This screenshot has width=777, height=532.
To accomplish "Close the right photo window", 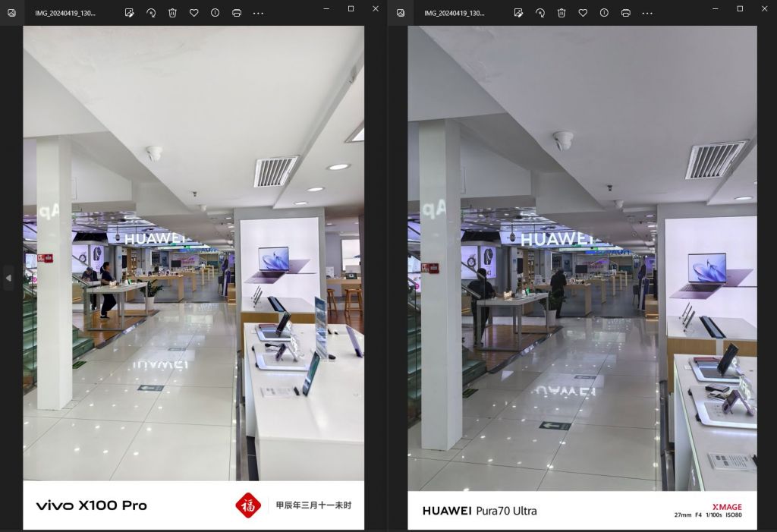I will [x=765, y=9].
